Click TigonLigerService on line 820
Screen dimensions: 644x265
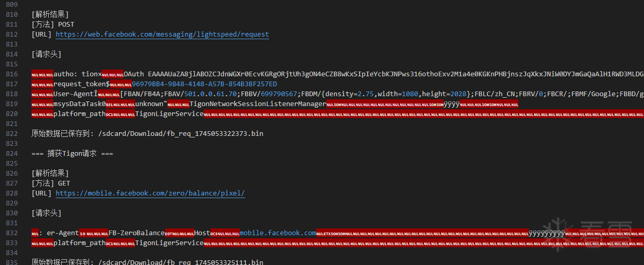tap(170, 114)
